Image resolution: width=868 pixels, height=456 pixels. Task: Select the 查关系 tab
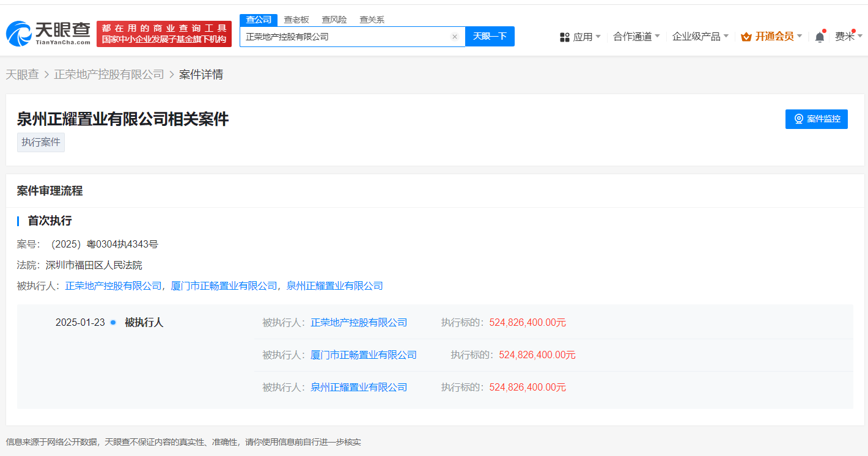(x=372, y=20)
